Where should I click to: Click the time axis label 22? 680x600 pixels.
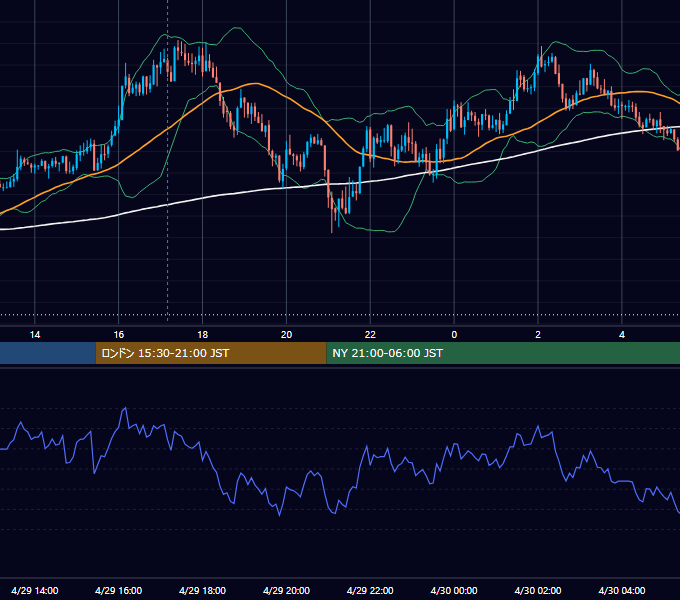370,335
